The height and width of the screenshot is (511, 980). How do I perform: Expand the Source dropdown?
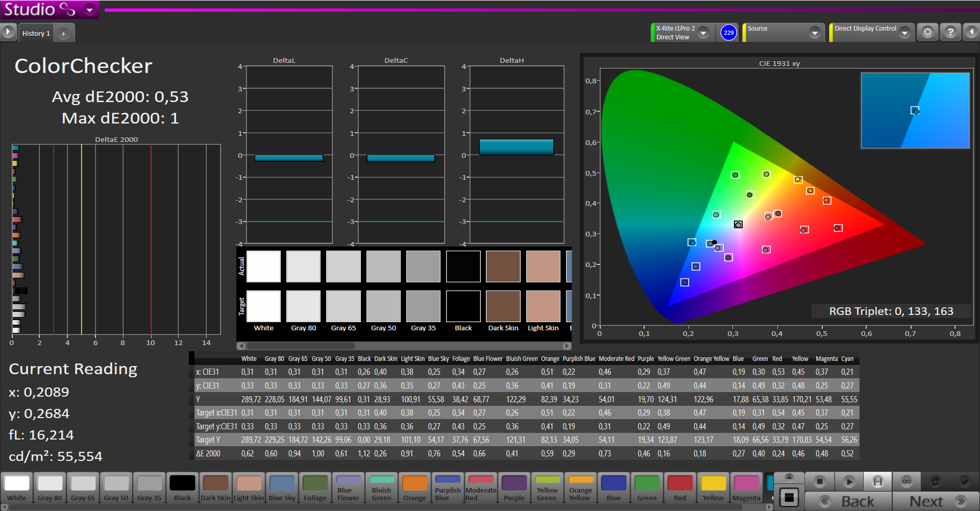(815, 33)
